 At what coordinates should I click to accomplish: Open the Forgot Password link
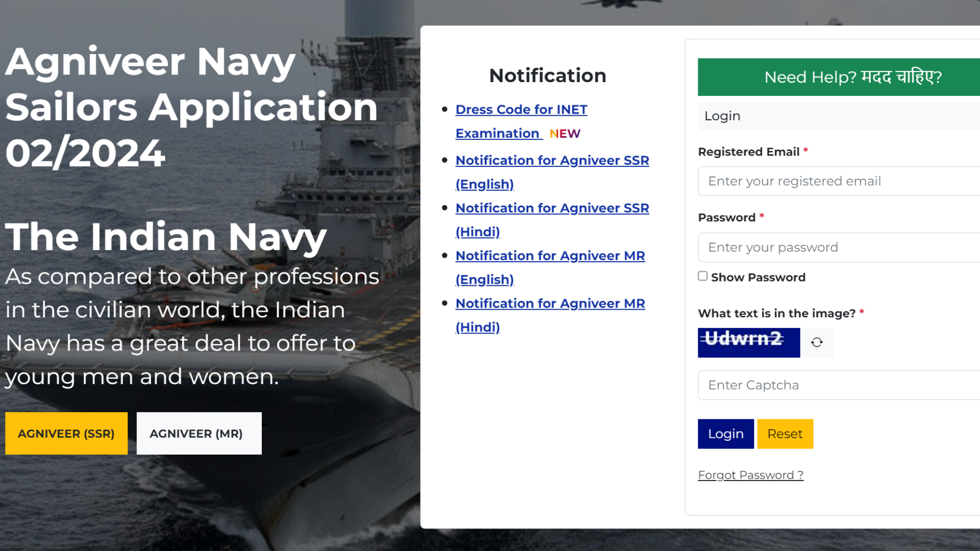point(751,475)
